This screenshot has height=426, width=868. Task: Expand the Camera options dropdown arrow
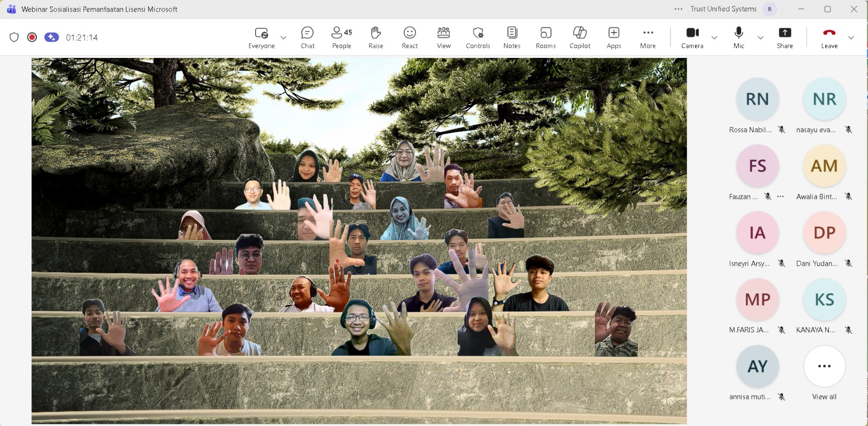[x=714, y=37]
